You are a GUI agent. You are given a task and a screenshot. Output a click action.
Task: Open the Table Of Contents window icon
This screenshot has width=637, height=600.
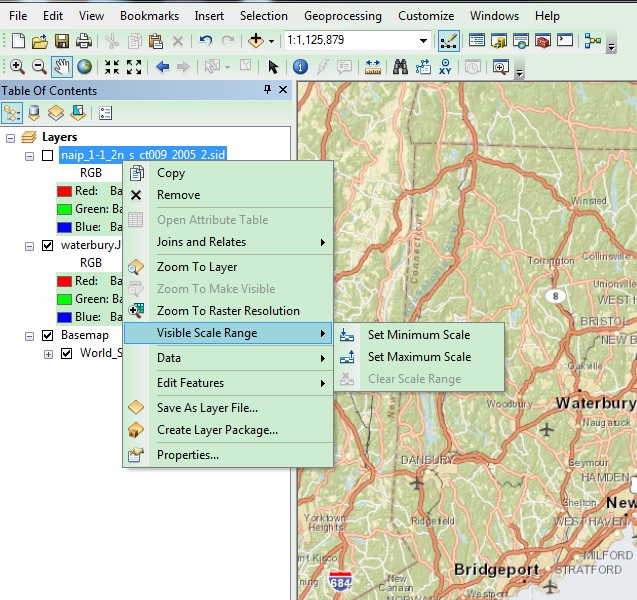tap(477, 41)
